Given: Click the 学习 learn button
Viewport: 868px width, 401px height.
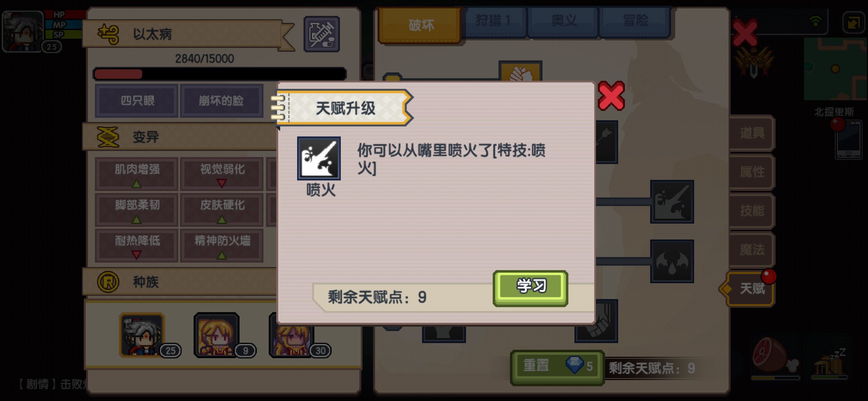Looking at the screenshot, I should (530, 288).
